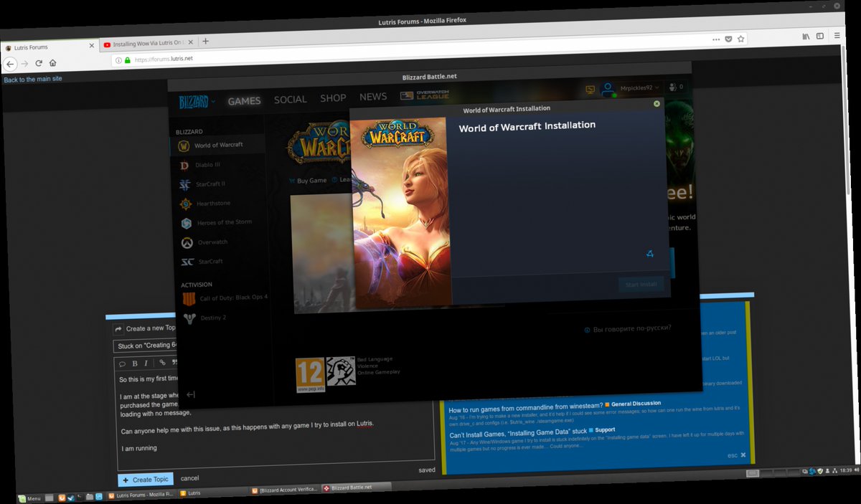The image size is (861, 504).
Task: Apply italic in forum editor toolbar
Action: pos(146,363)
